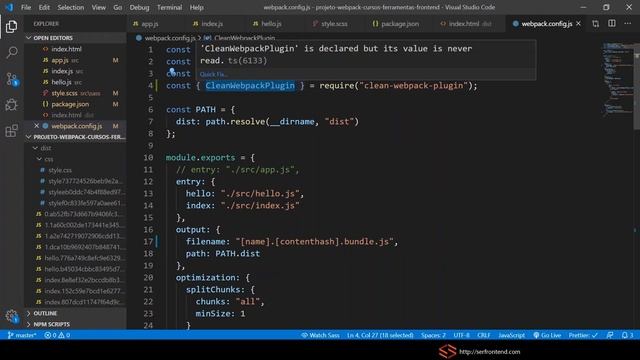Click the "clean-webpack-plugin" string on line 4
The width and height of the screenshot is (640, 360).
click(413, 86)
